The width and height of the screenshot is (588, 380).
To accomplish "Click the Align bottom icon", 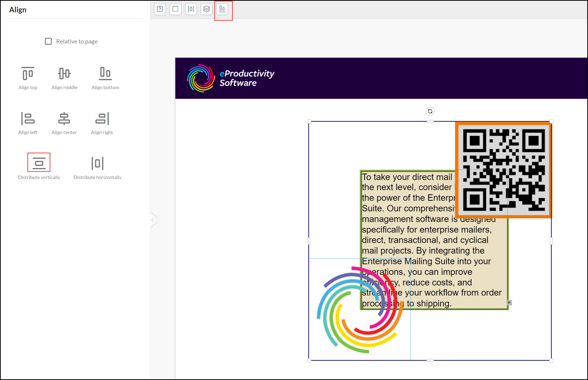I will click(105, 73).
